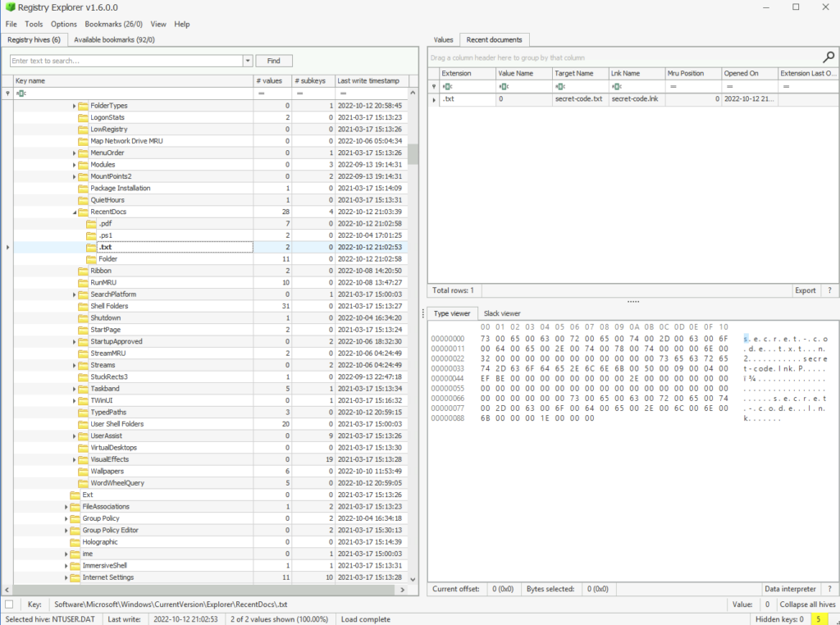This screenshot has width=840, height=625.
Task: Sort by Opened On column header
Action: coord(749,73)
